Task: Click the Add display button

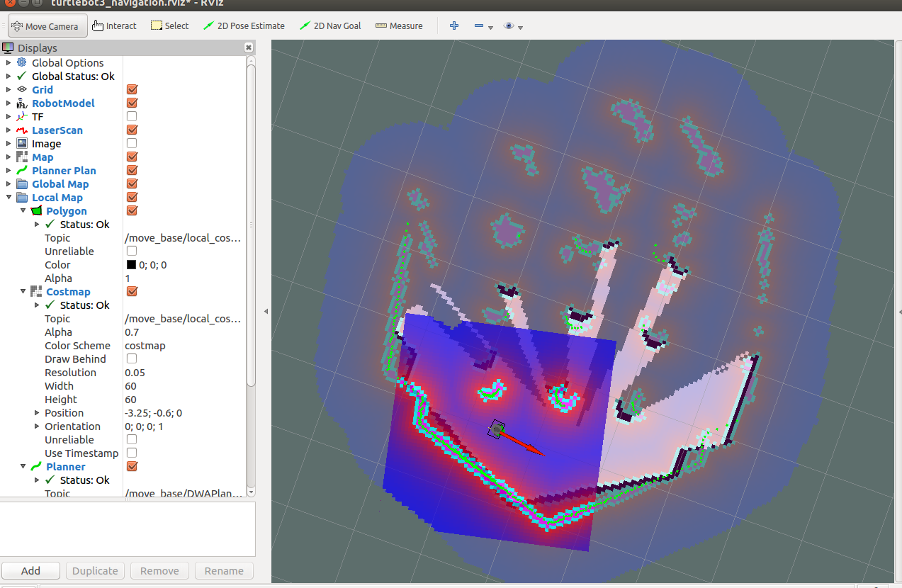Action: (x=30, y=570)
